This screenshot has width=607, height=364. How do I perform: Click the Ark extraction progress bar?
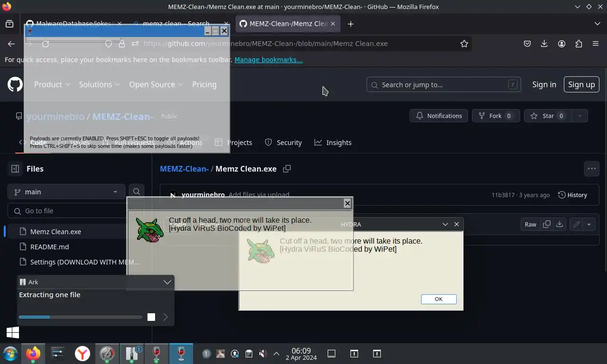pos(81,317)
